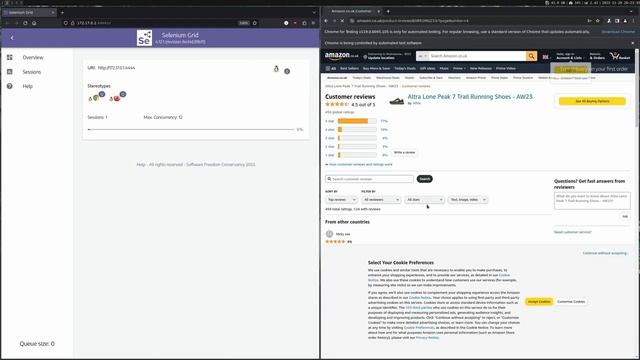Click See All Buying Options button

592,101
